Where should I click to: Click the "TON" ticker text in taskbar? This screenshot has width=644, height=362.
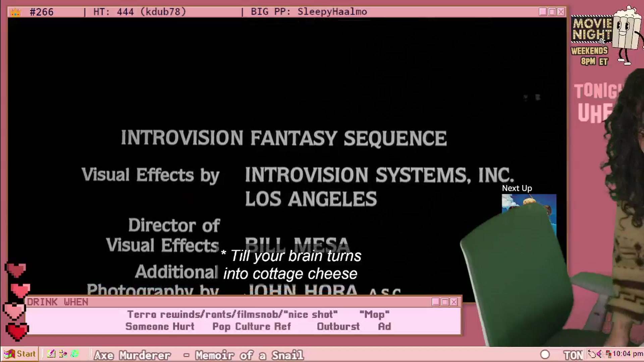[x=573, y=355]
